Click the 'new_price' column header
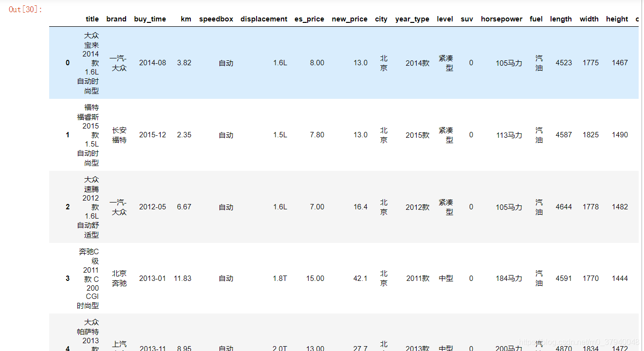 tap(350, 19)
